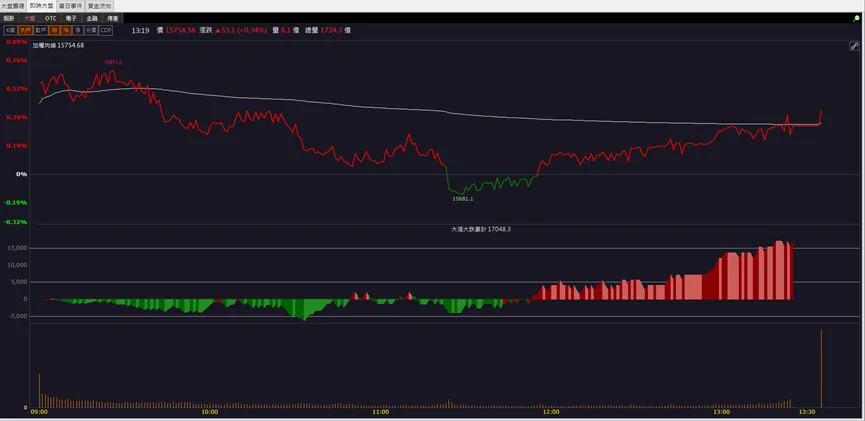Toggle the K線 chart button

coord(10,30)
